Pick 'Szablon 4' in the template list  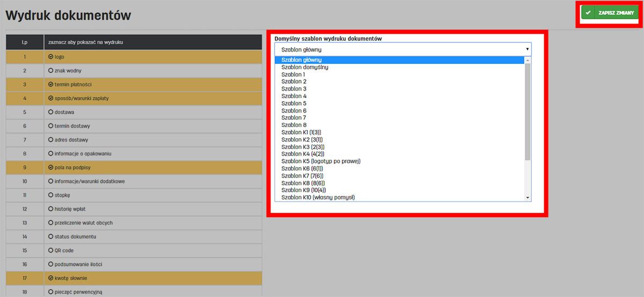(x=294, y=96)
